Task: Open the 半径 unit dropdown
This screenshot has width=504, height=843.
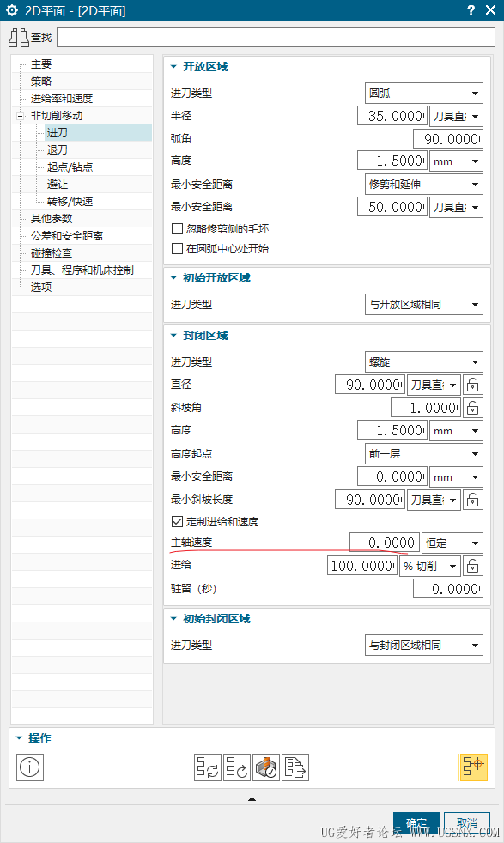Action: coord(456,116)
